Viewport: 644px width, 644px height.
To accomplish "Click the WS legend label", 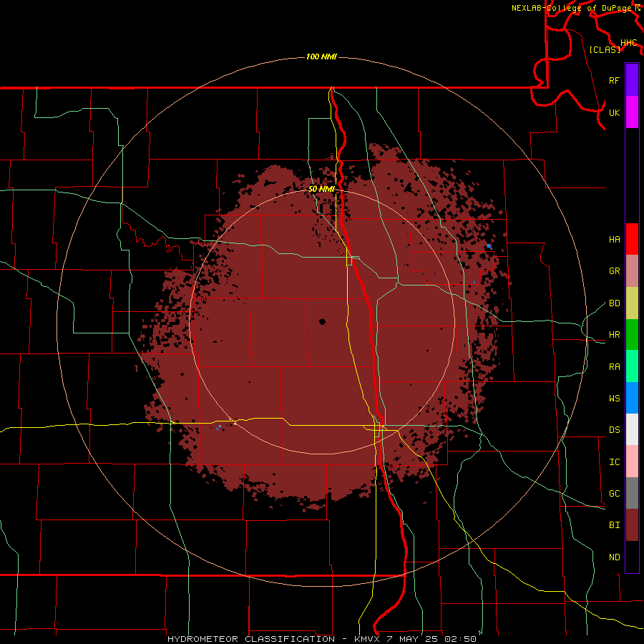I will click(614, 398).
